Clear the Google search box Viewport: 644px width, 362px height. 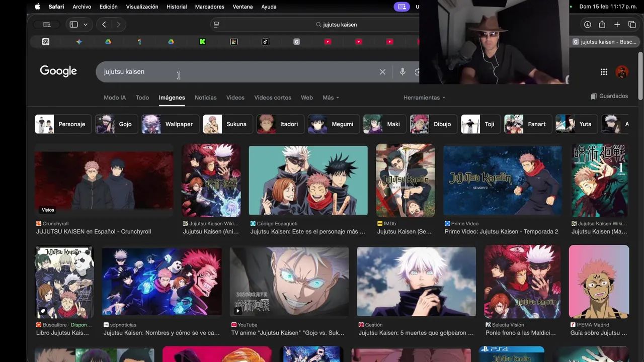(x=382, y=72)
